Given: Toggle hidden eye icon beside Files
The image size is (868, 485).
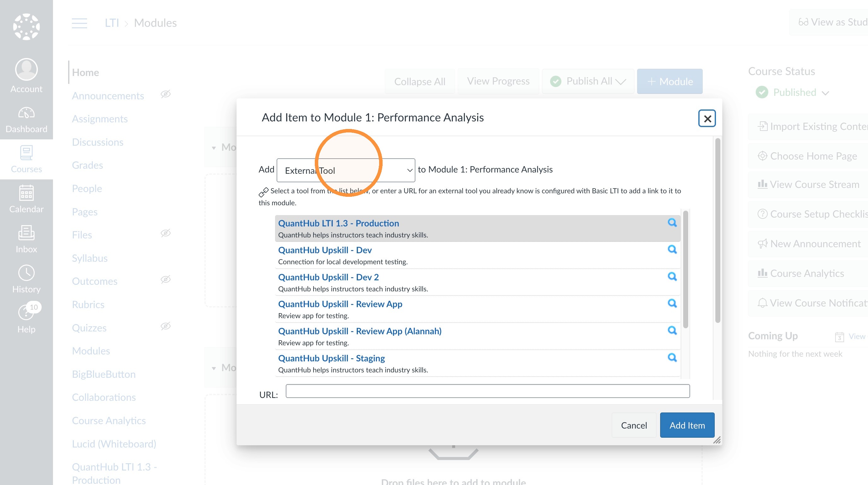Looking at the screenshot, I should click(x=166, y=233).
